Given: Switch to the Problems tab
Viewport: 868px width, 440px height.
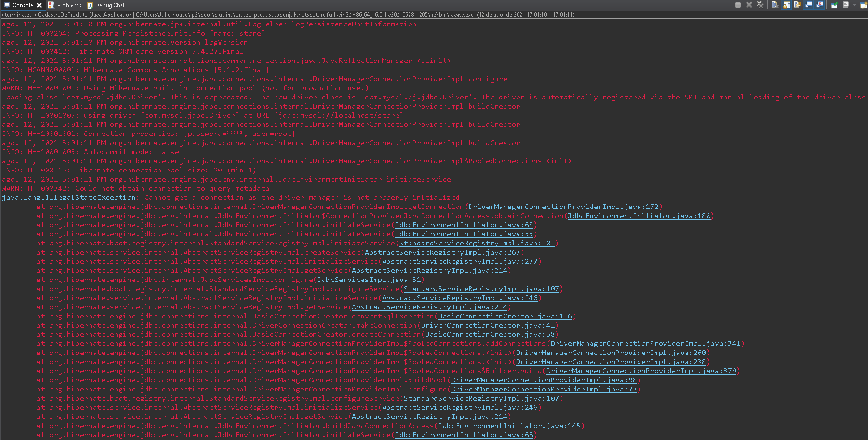Looking at the screenshot, I should click(x=64, y=5).
